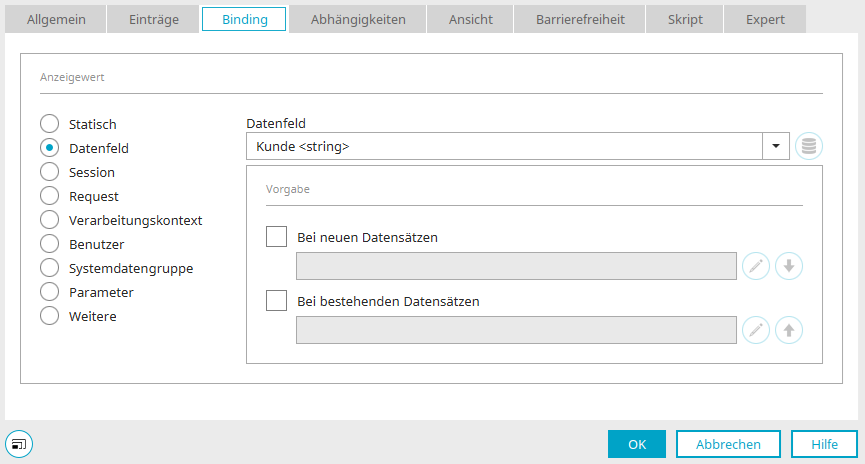Click up arrow icon for existing records
This screenshot has height=464, width=865.
pos(789,330)
